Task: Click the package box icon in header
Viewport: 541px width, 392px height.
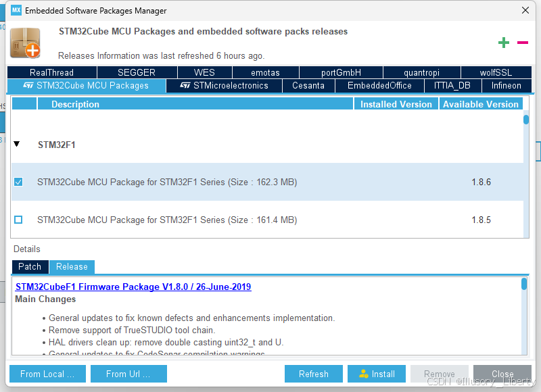Action: tap(25, 43)
